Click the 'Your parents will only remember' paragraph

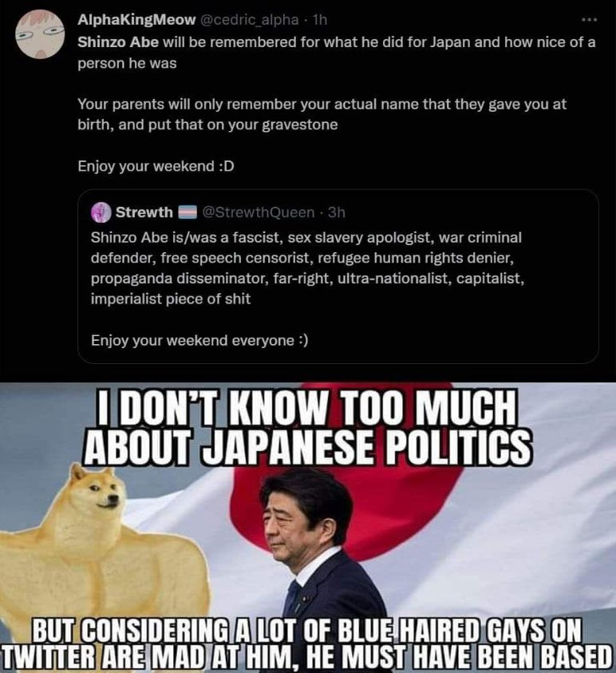[322, 114]
